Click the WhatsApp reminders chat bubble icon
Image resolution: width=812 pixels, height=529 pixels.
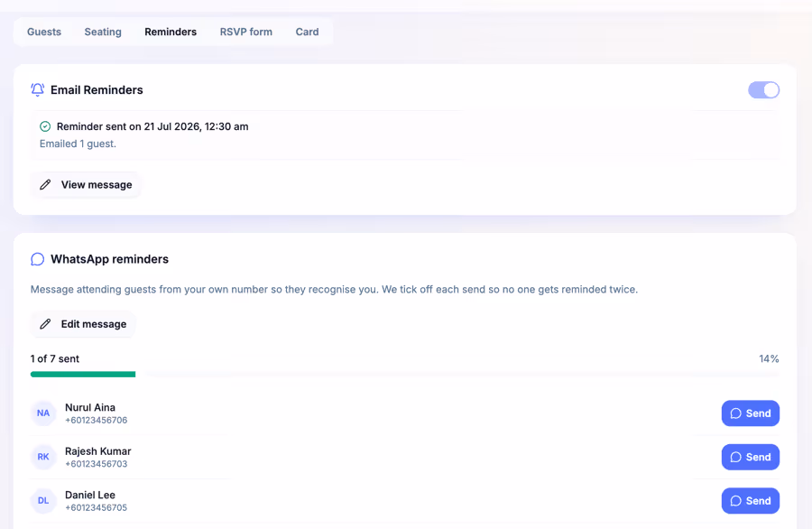37,259
